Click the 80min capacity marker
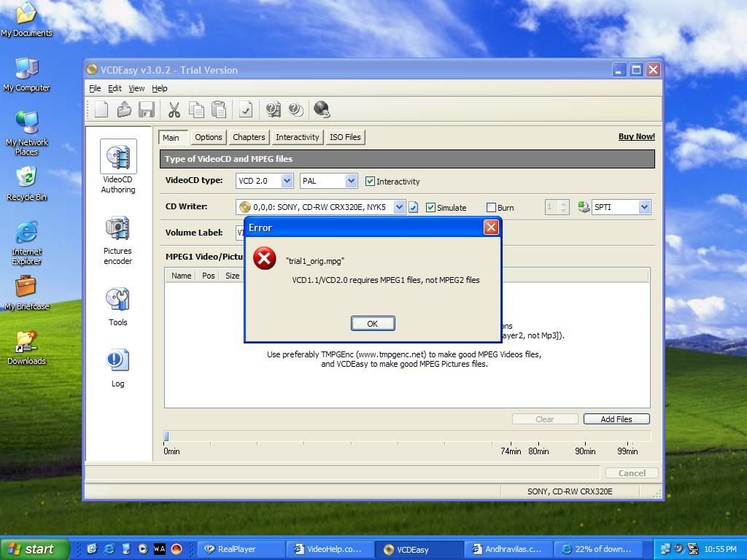The width and height of the screenshot is (747, 560). pyautogui.click(x=538, y=451)
